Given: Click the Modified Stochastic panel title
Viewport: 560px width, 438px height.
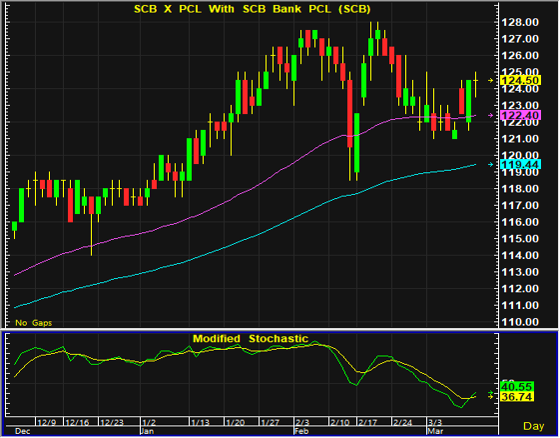Looking at the screenshot, I should [250, 339].
